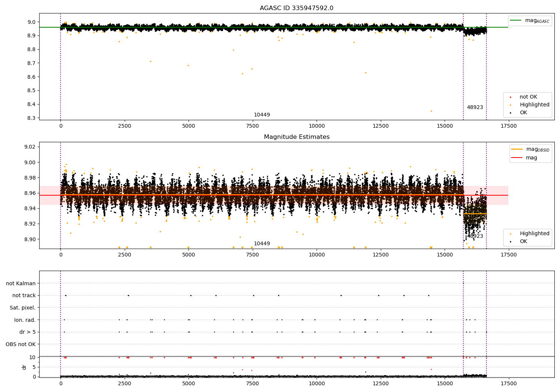Click the 'Magnitude Estimates' plot title
560x392 pixels.
296,137
